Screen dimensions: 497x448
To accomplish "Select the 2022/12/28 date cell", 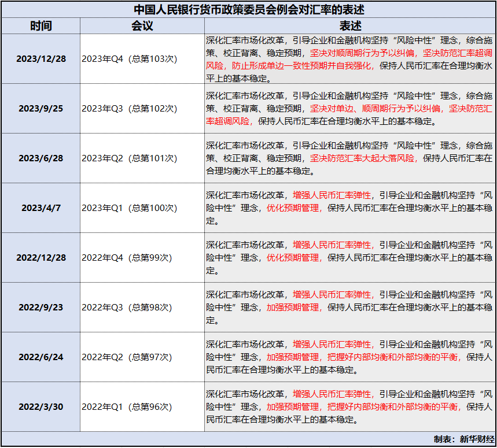I will (x=41, y=258).
